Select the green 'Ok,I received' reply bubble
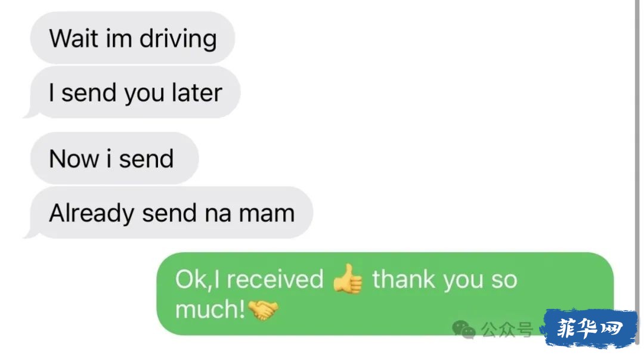The image size is (644, 356). click(385, 294)
